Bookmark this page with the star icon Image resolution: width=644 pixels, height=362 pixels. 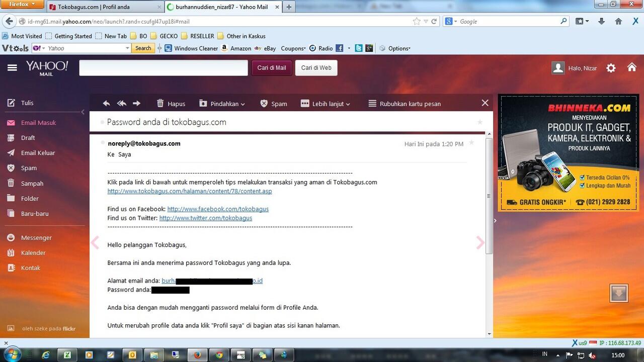pyautogui.click(x=417, y=22)
